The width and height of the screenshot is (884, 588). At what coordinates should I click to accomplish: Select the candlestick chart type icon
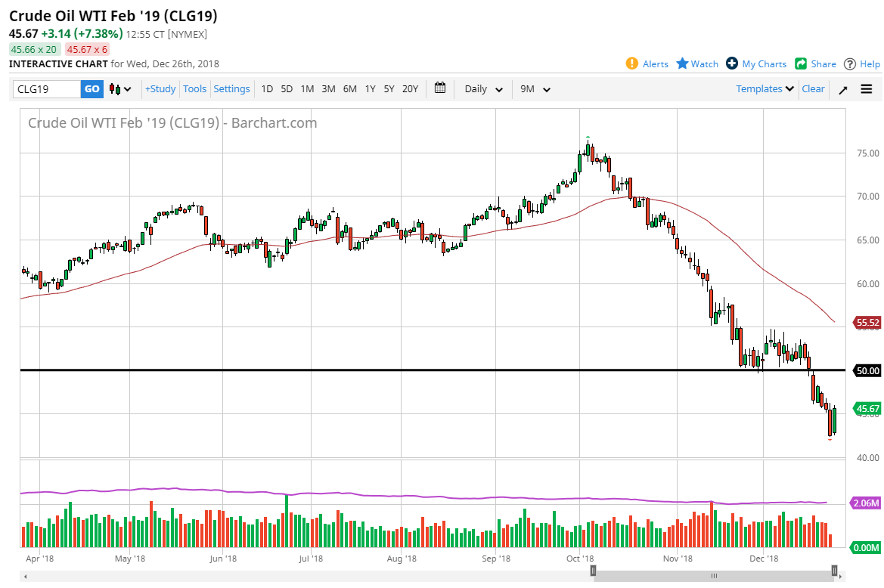tap(116, 89)
